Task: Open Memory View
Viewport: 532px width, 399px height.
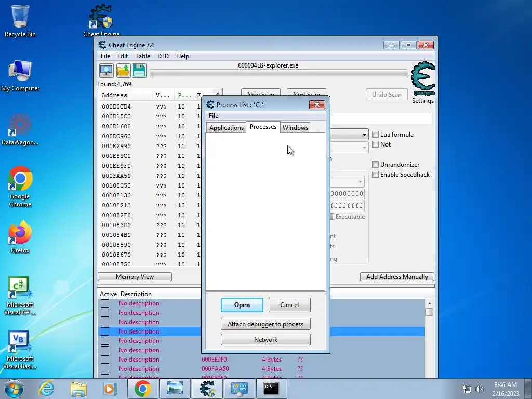Action: [135, 277]
